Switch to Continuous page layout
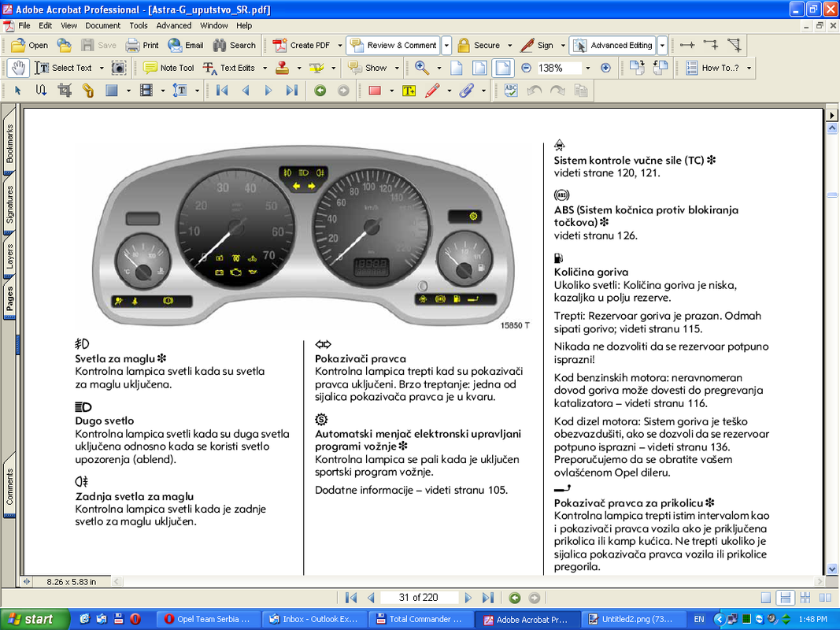Image resolution: width=840 pixels, height=630 pixels. click(x=786, y=598)
